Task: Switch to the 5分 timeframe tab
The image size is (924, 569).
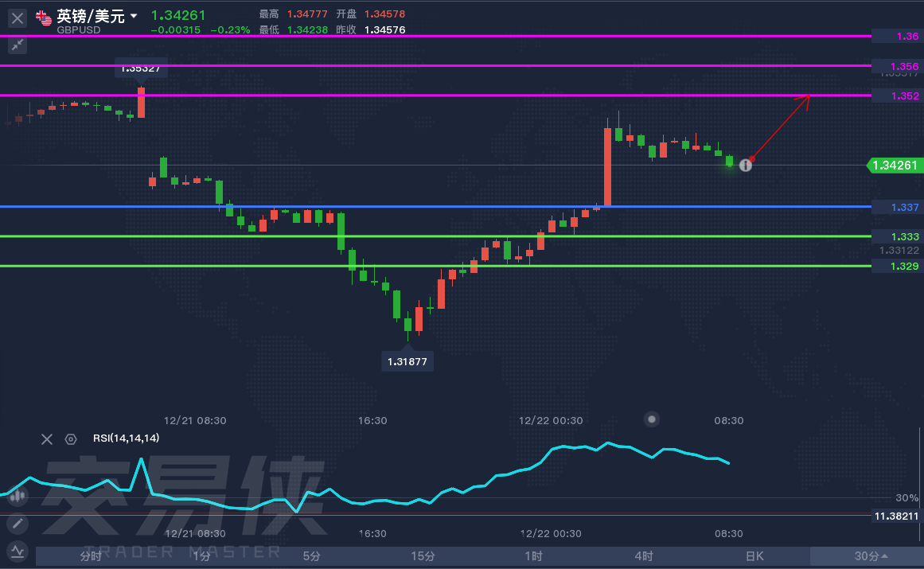Action: pos(312,556)
